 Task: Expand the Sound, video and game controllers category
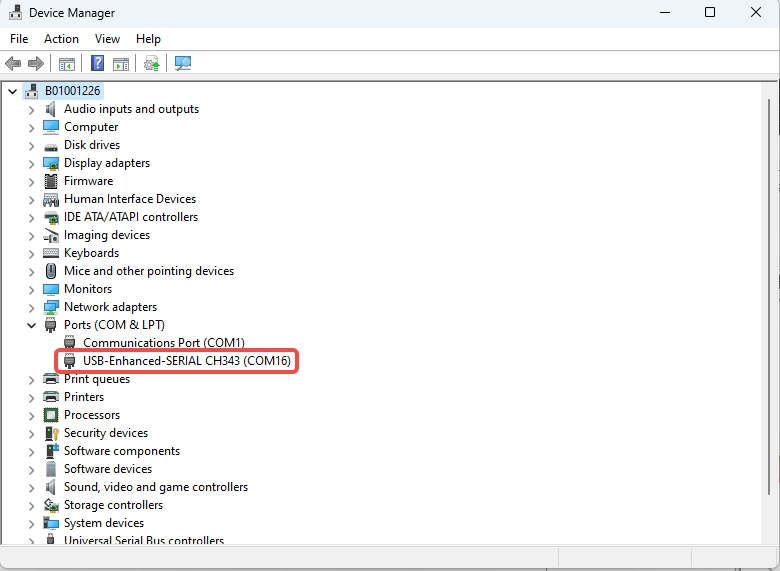point(31,488)
